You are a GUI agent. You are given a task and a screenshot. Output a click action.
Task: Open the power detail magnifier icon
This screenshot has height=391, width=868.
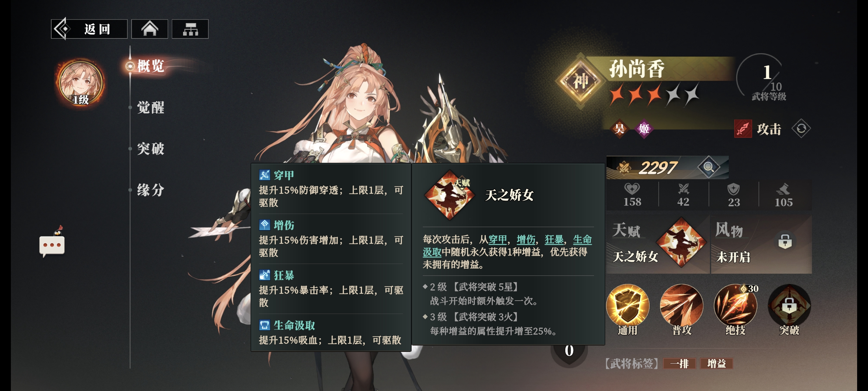(x=708, y=167)
